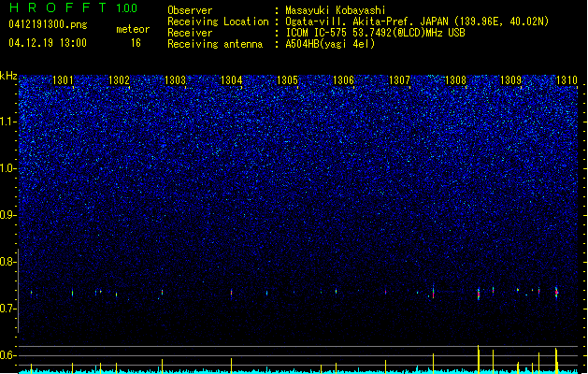Select the file name 0412191300.png
This screenshot has height=374, width=588.
pos(48,25)
